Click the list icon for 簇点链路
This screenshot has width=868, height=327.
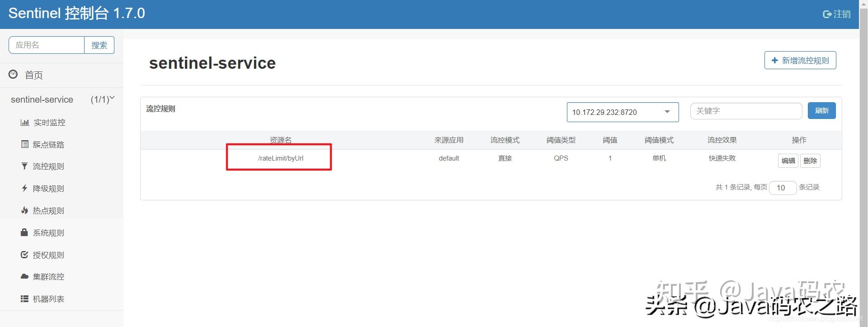(x=25, y=144)
